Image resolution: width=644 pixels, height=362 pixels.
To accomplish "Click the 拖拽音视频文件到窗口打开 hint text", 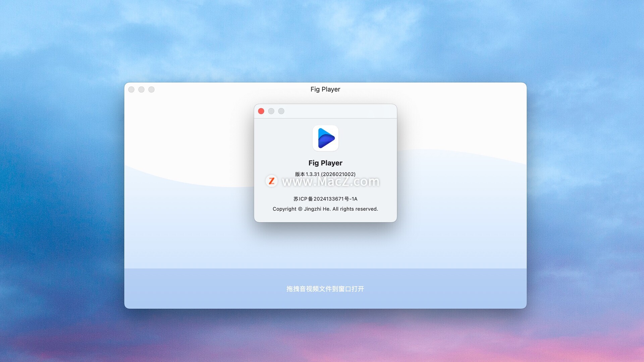I will [x=325, y=289].
